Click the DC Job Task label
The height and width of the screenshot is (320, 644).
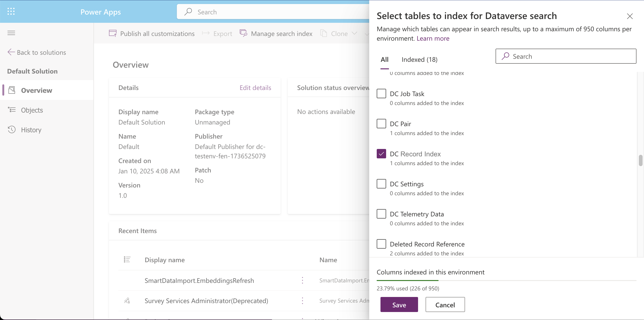pyautogui.click(x=407, y=94)
